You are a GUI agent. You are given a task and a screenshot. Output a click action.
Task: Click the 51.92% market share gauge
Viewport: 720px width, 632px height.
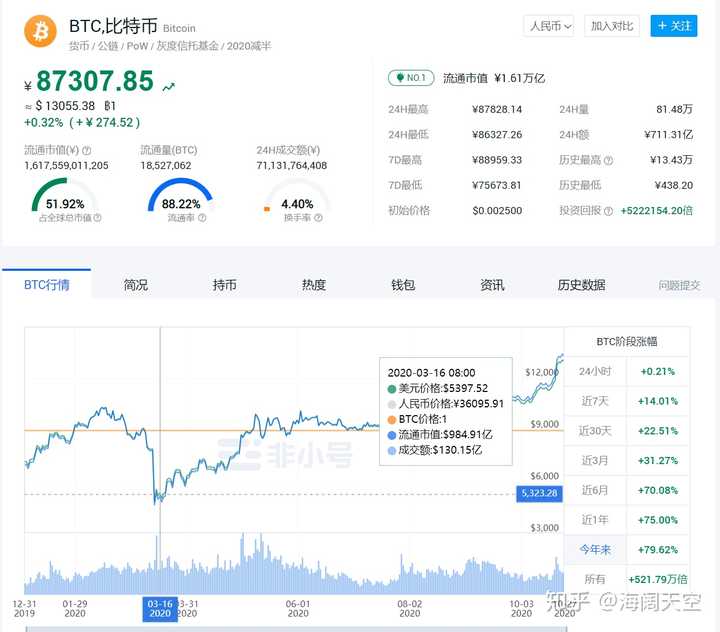pyautogui.click(x=65, y=197)
